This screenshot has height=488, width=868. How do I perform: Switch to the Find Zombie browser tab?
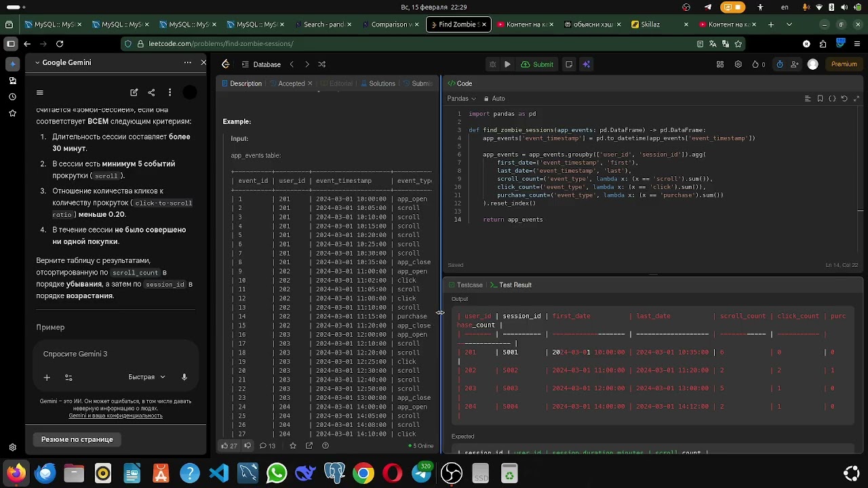457,24
